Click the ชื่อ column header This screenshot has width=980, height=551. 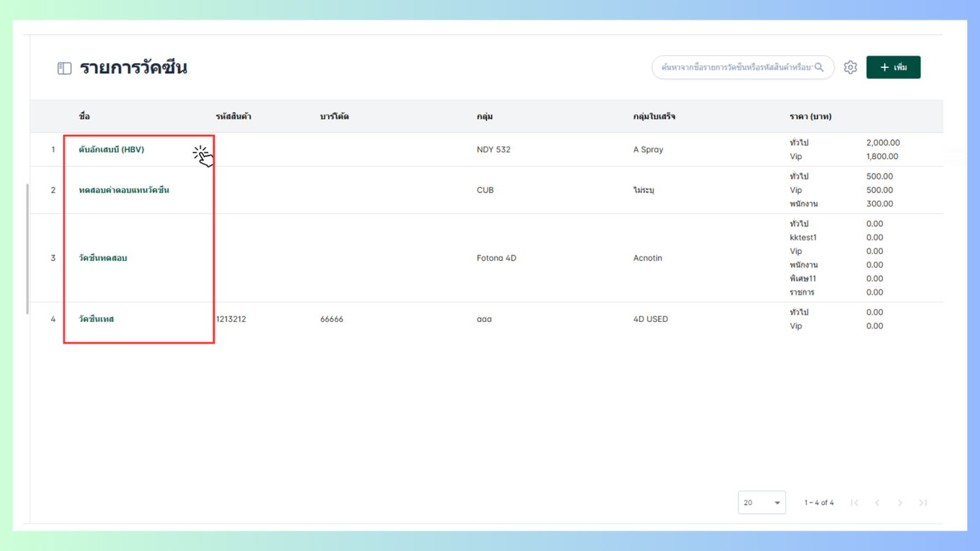84,116
